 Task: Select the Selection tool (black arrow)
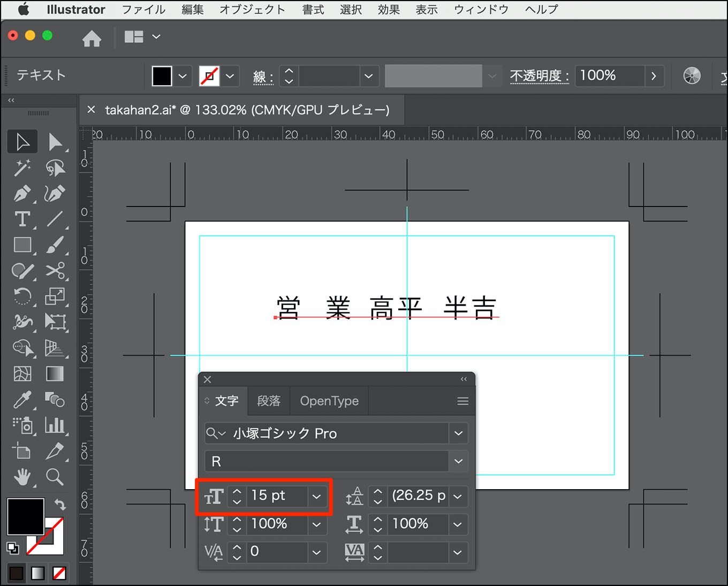pos(22,142)
